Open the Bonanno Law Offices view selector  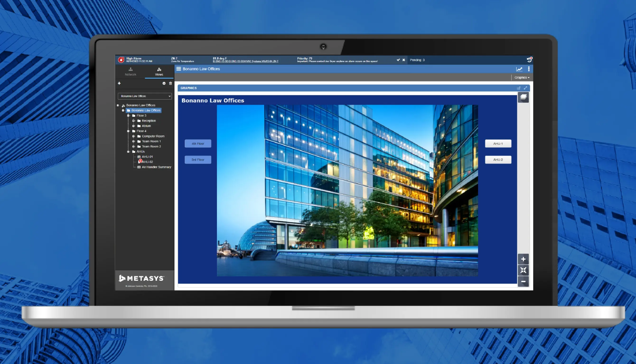145,96
